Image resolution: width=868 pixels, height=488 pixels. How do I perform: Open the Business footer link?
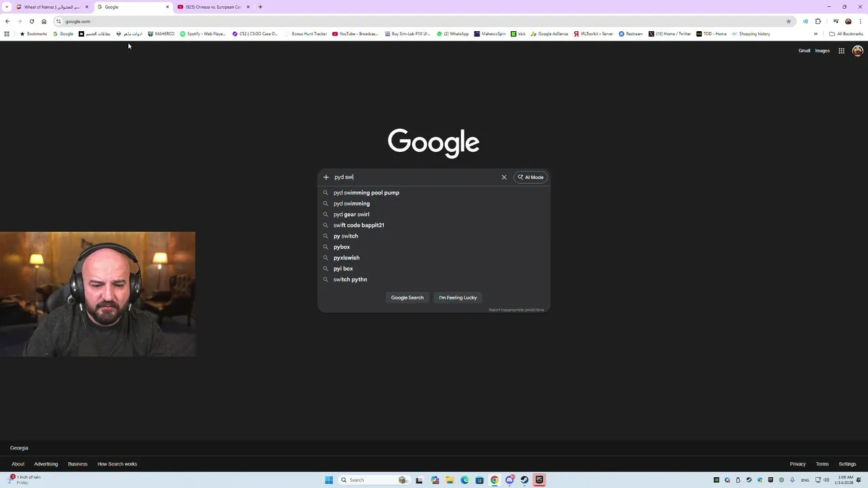click(77, 464)
